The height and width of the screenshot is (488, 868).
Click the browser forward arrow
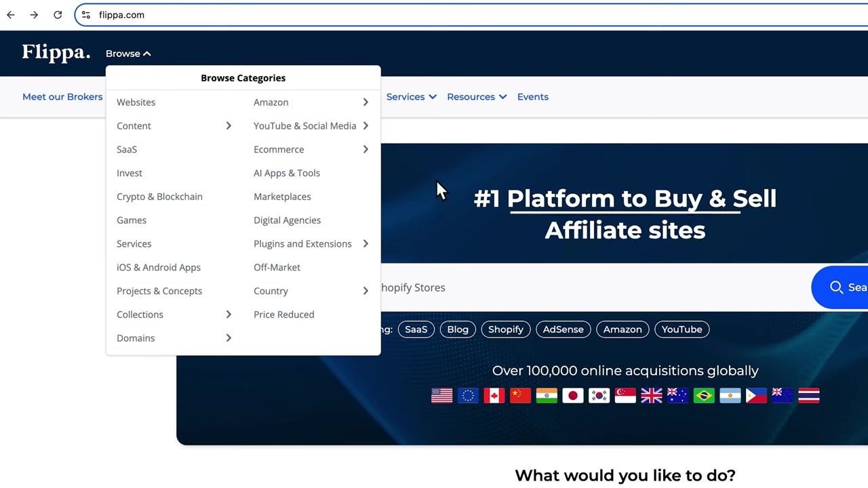[34, 15]
